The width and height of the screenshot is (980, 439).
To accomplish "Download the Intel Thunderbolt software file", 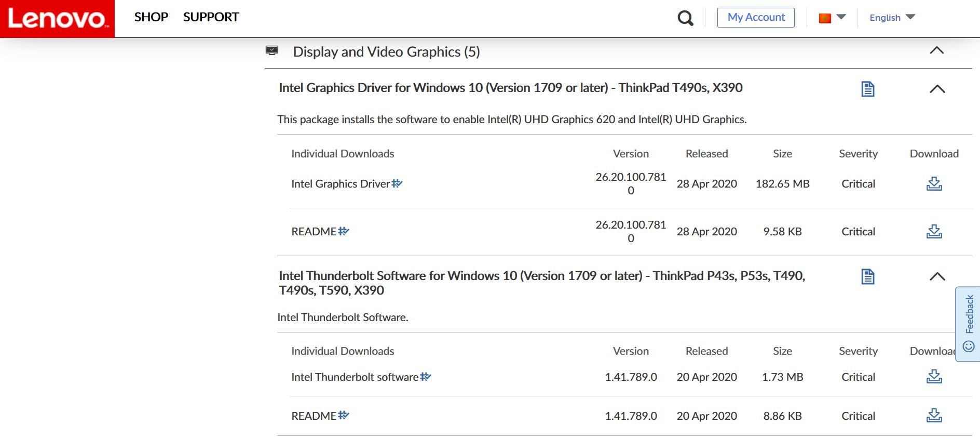I will coord(934,377).
